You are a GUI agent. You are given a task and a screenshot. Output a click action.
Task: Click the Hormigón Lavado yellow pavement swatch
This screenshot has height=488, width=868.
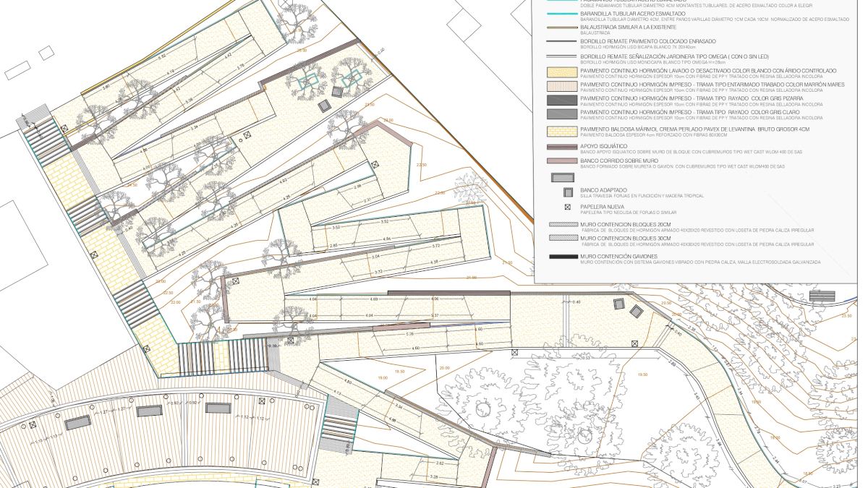(557, 72)
